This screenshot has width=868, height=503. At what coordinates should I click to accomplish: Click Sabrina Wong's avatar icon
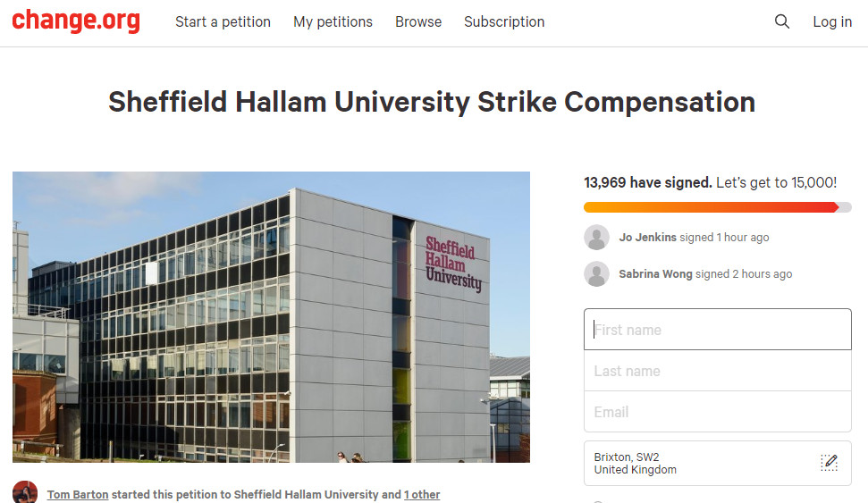(596, 274)
